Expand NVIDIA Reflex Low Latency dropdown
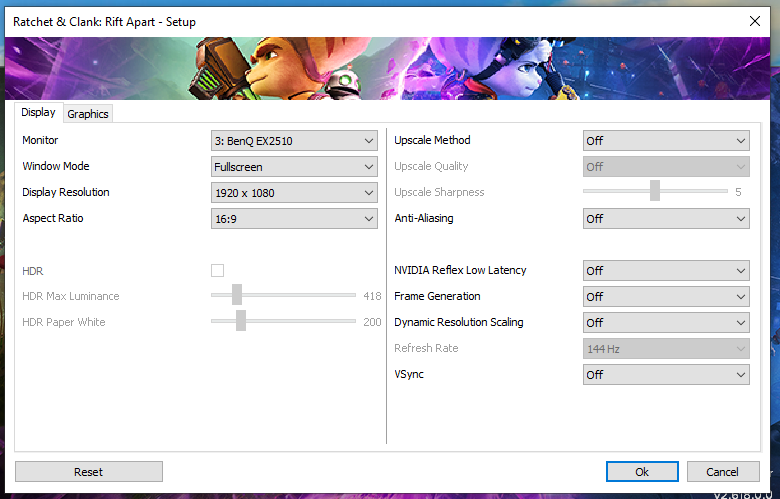 666,271
